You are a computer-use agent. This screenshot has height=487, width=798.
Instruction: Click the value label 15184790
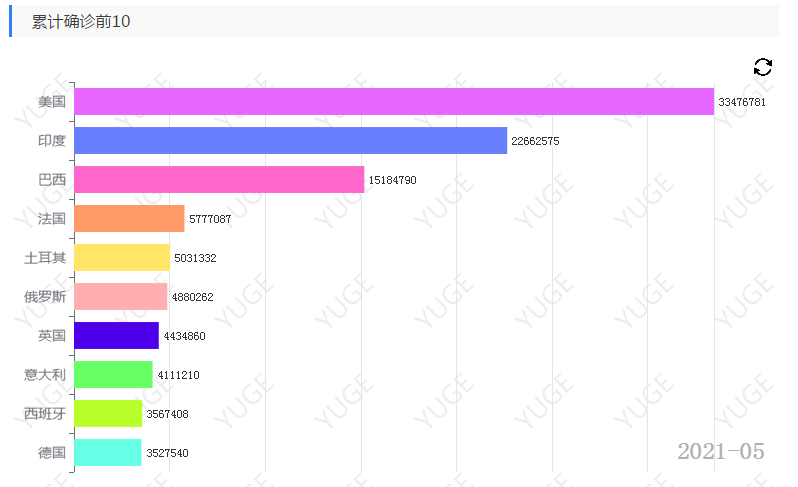click(392, 180)
